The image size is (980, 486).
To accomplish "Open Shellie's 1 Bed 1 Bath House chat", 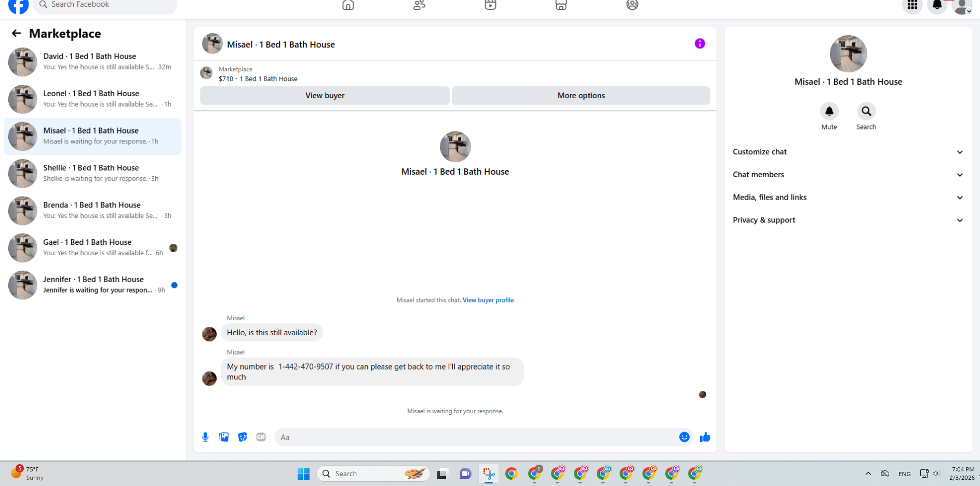I will tap(93, 173).
